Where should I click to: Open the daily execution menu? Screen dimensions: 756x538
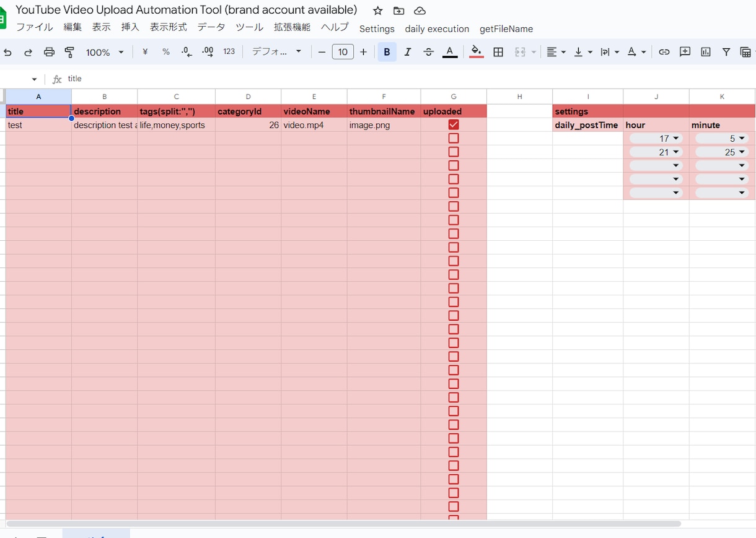(x=437, y=28)
